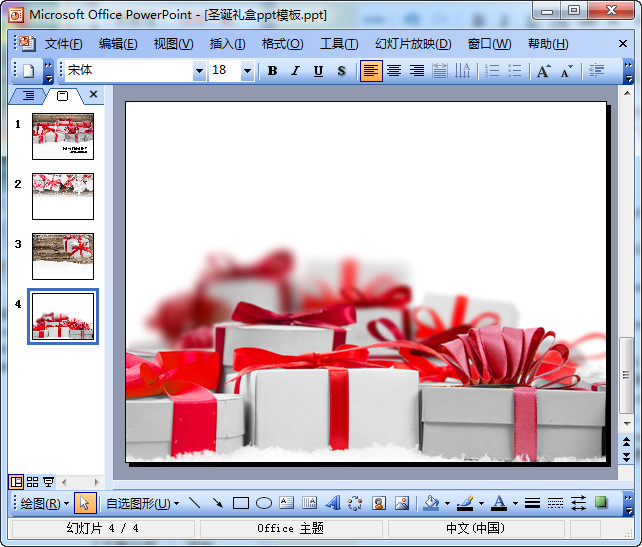
Task: Insert Diagram or Organization Chart
Action: pos(355,503)
